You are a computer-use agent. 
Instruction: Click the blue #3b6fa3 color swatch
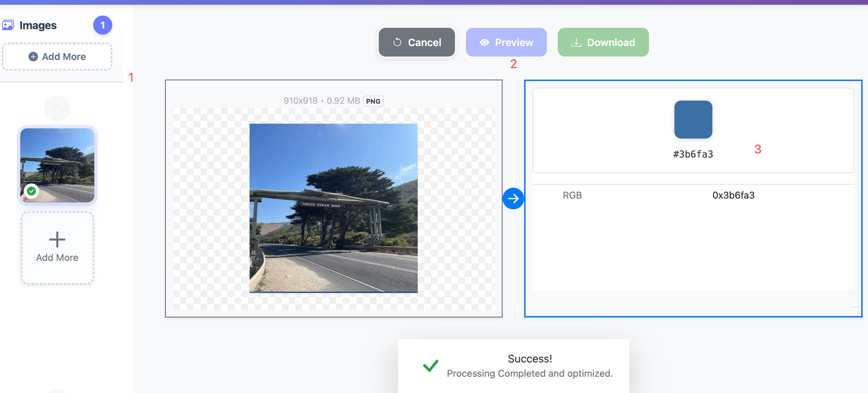tap(693, 119)
